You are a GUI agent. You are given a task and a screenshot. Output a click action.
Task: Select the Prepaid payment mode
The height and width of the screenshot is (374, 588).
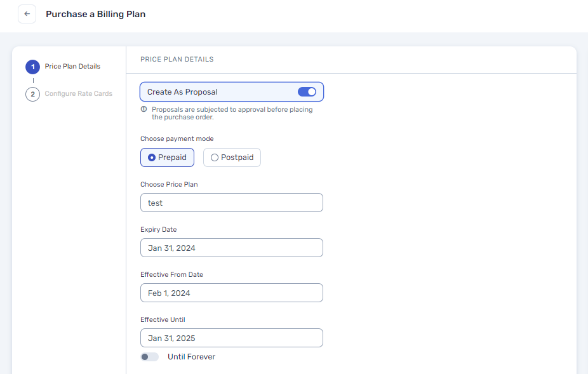(x=167, y=157)
